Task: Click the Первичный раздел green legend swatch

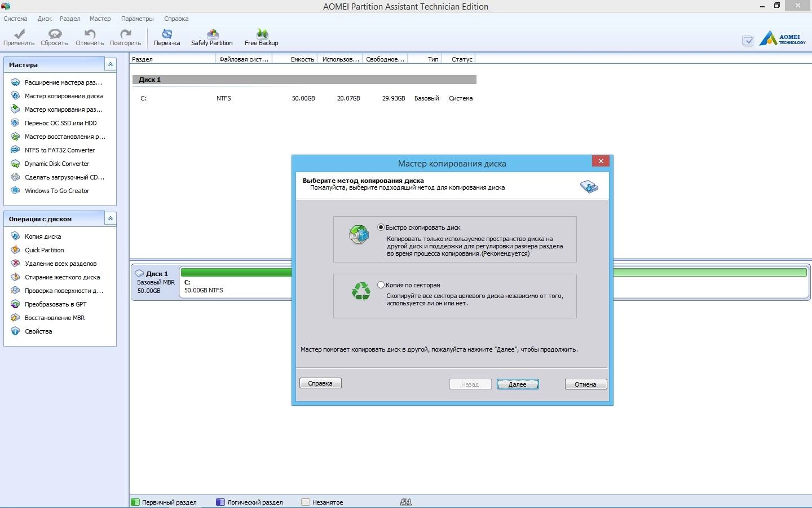Action: (135, 502)
